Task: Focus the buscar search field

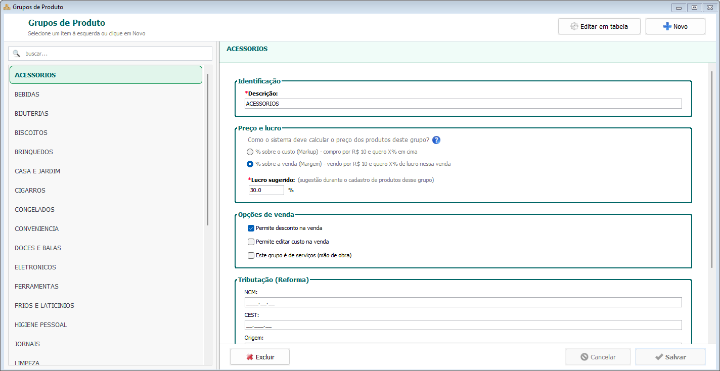Action: tap(110, 54)
